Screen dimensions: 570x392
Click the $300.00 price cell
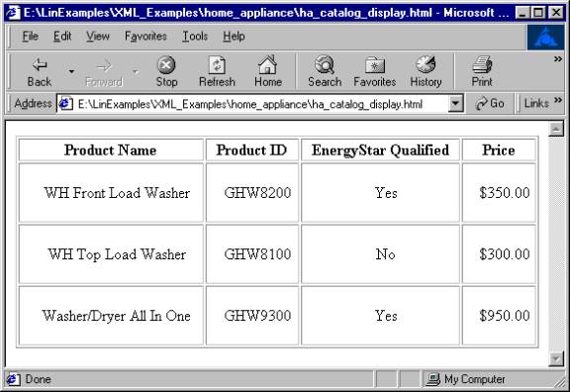(499, 254)
